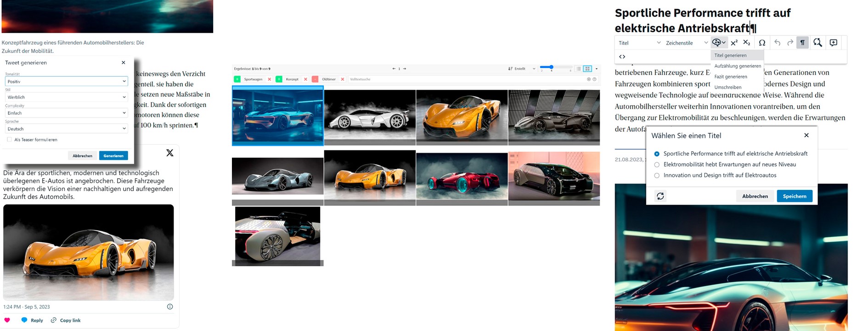Open find and replace tool
The height and width of the screenshot is (331, 868).
click(x=817, y=43)
